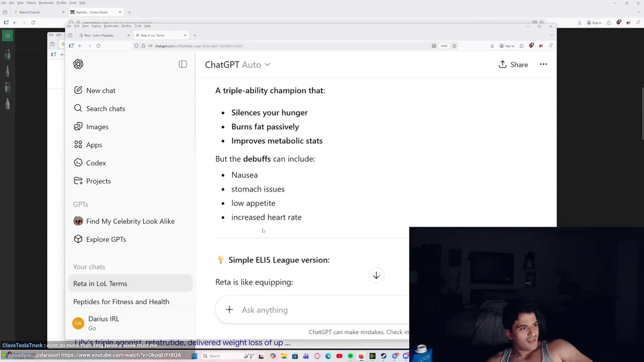Open Explore GPTs
Image resolution: width=644 pixels, height=362 pixels.
(130, 239)
